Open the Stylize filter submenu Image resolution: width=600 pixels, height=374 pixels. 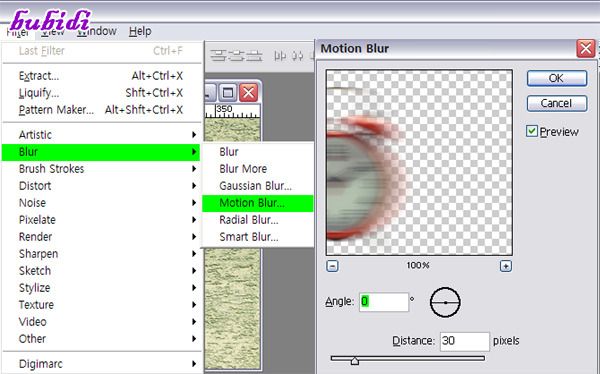101,287
